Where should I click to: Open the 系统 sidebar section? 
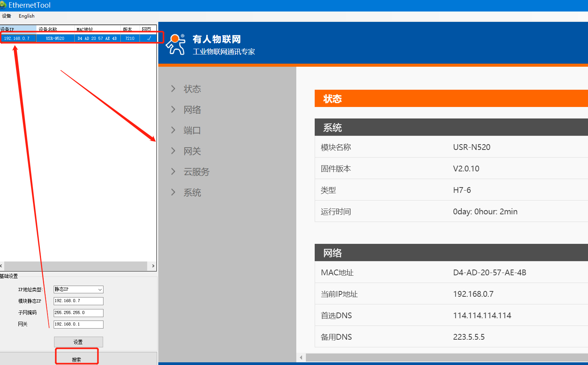[192, 192]
